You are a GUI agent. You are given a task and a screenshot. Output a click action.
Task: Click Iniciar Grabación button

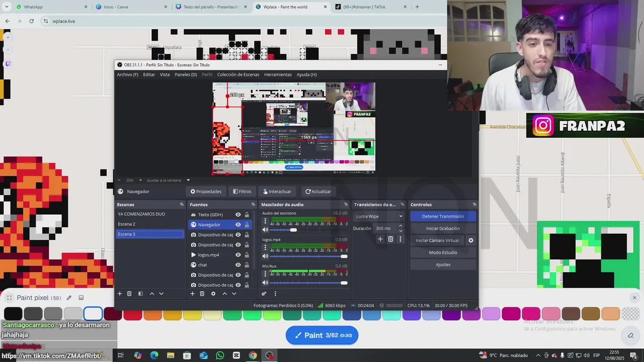click(x=443, y=228)
